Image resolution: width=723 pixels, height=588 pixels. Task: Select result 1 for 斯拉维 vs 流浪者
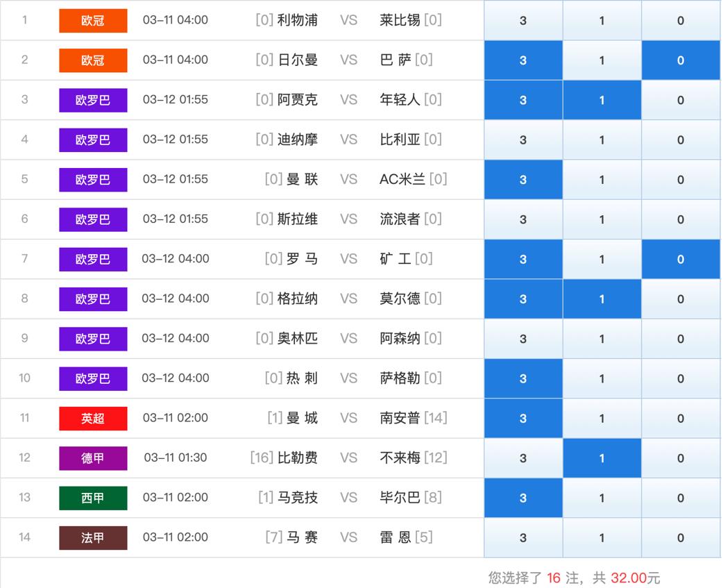click(x=602, y=219)
